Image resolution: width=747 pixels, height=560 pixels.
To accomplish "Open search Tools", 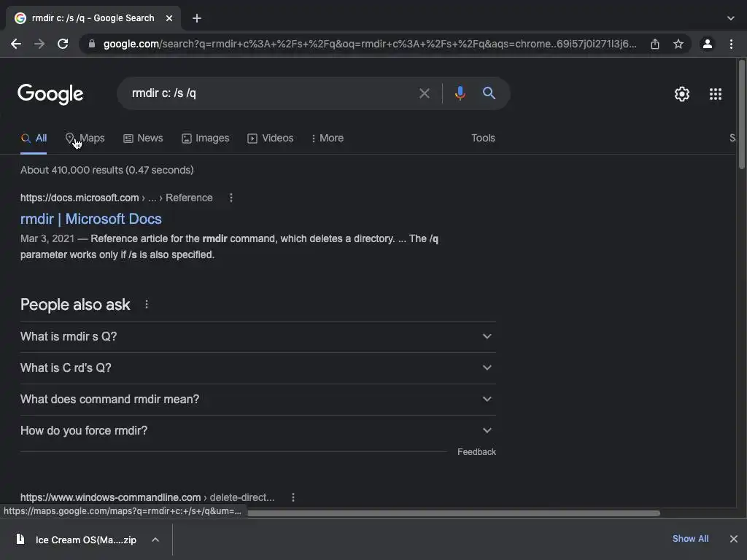I will [483, 138].
